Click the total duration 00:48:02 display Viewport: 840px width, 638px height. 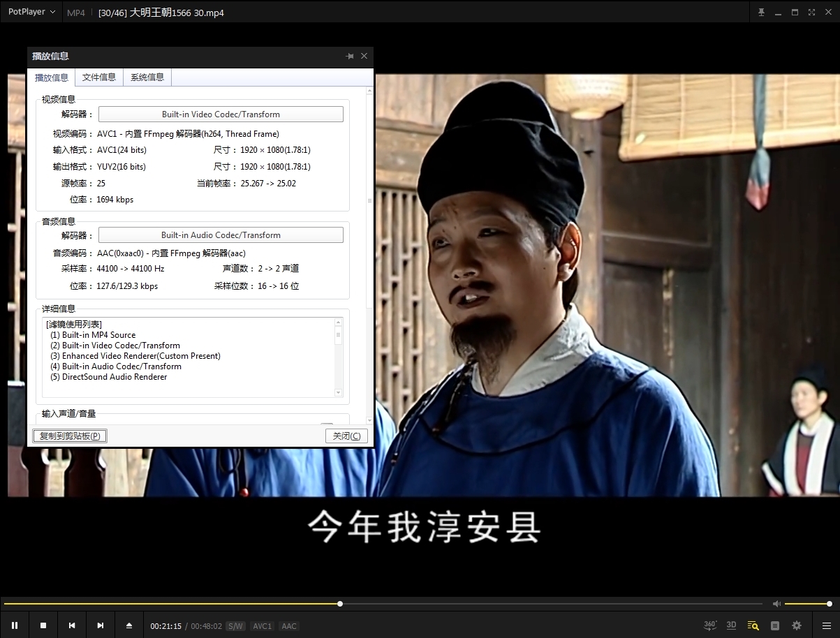click(x=207, y=626)
